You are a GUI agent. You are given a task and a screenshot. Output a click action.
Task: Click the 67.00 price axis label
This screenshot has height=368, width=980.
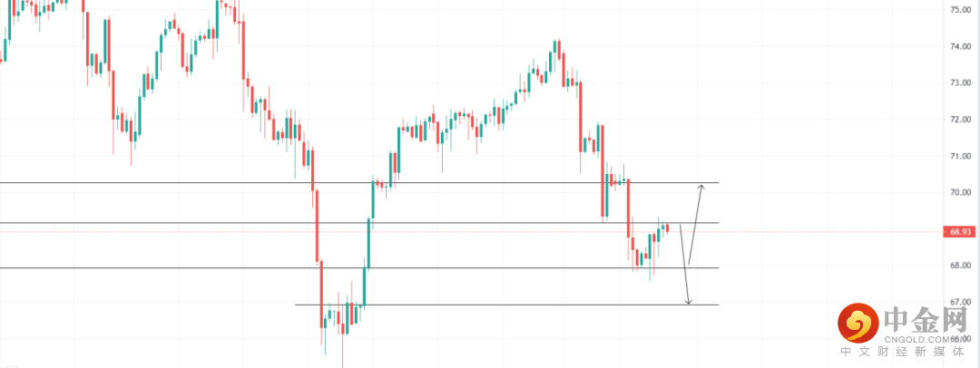tap(961, 302)
